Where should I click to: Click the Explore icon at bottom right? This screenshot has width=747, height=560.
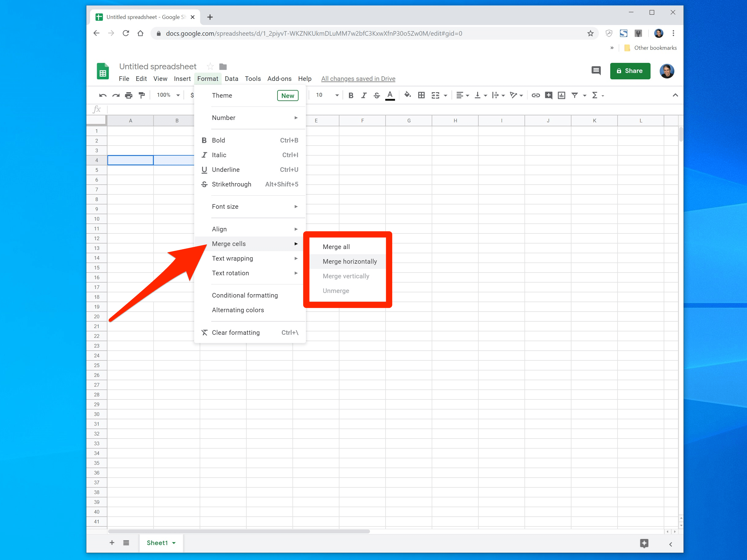[644, 543]
